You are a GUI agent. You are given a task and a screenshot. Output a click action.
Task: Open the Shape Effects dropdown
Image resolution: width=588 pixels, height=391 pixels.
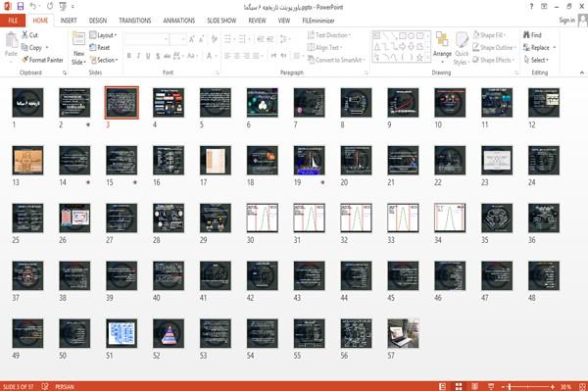pyautogui.click(x=493, y=60)
